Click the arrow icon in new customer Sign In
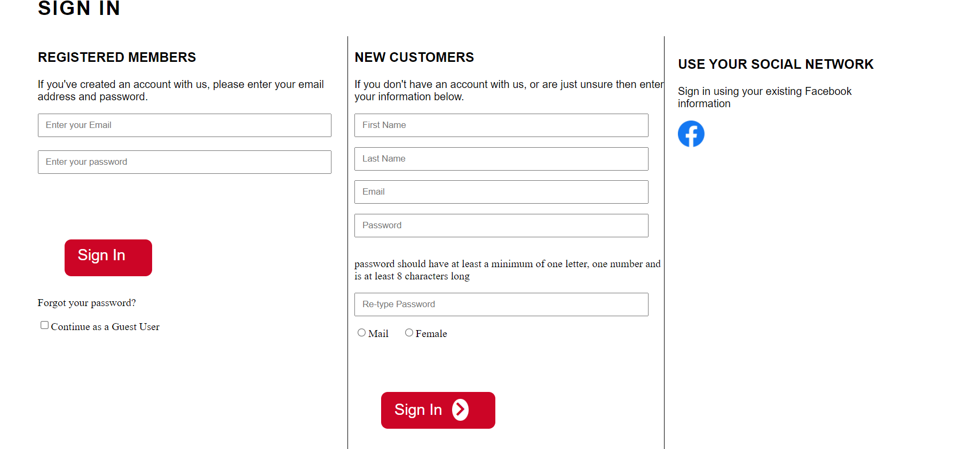Viewport: 980px width, 449px height. [460, 410]
